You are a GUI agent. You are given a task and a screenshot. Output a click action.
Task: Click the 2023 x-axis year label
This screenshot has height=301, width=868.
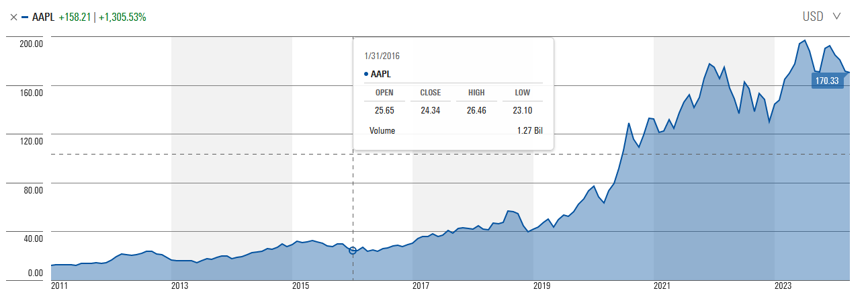coord(783,286)
